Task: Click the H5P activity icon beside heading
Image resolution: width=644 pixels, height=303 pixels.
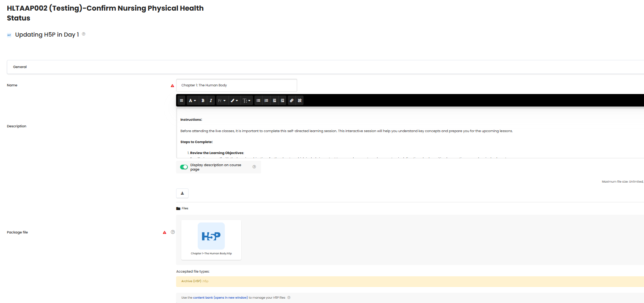Action: pos(9,35)
